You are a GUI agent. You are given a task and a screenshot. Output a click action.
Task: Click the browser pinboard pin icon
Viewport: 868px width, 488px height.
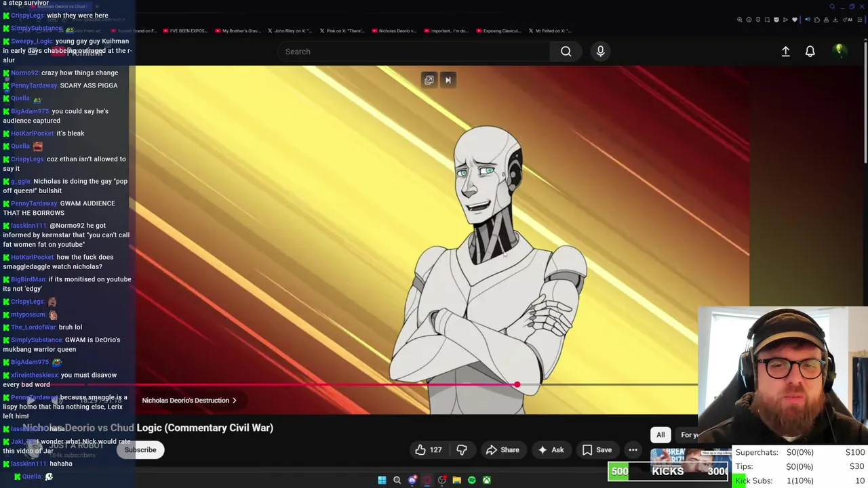coord(758,20)
